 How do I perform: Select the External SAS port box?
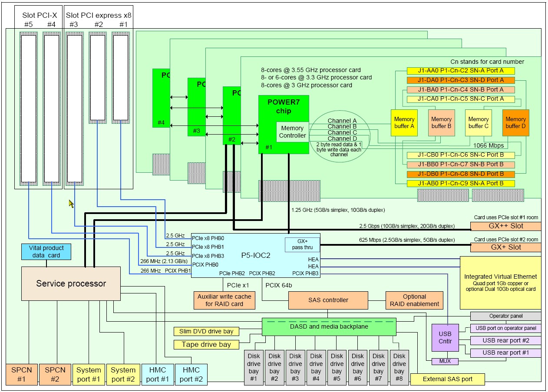[x=447, y=379]
